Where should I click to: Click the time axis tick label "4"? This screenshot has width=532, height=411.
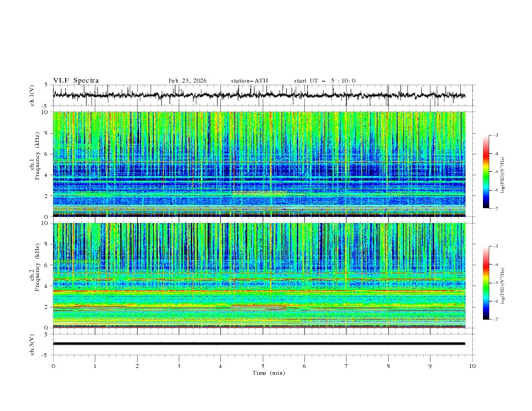click(x=220, y=366)
